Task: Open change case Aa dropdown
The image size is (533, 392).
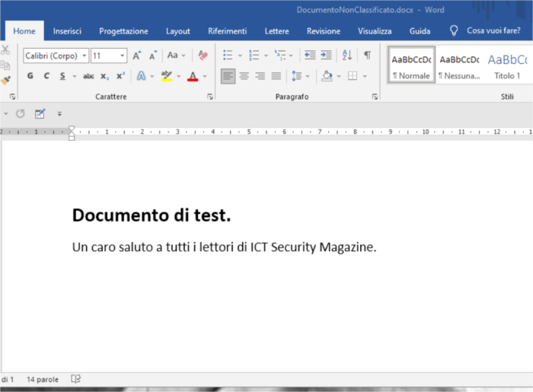Action: click(177, 56)
